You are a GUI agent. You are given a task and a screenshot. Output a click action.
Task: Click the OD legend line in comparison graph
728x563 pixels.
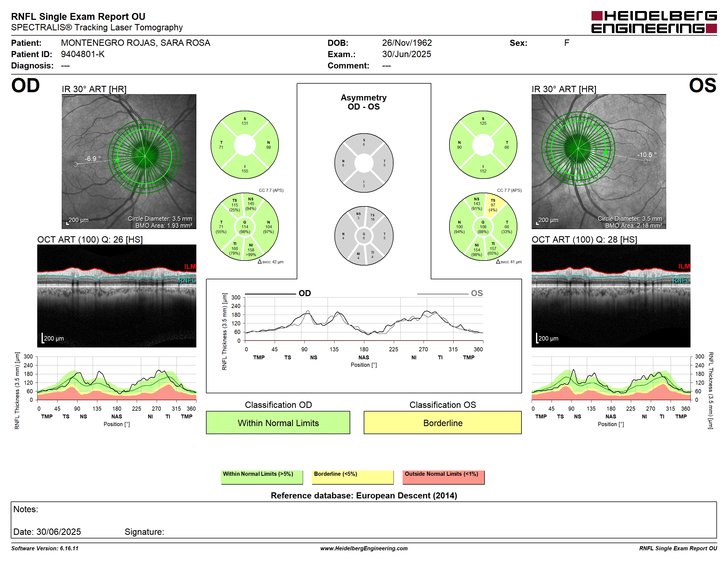270,294
